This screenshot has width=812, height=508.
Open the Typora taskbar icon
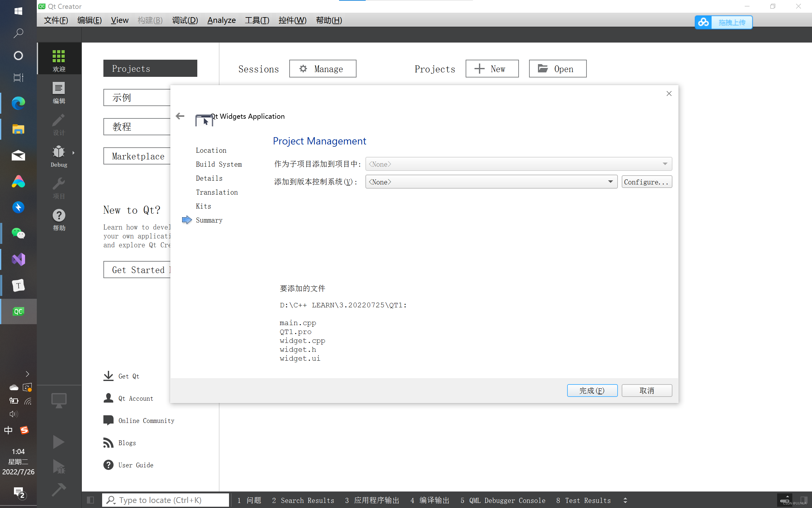pyautogui.click(x=18, y=285)
